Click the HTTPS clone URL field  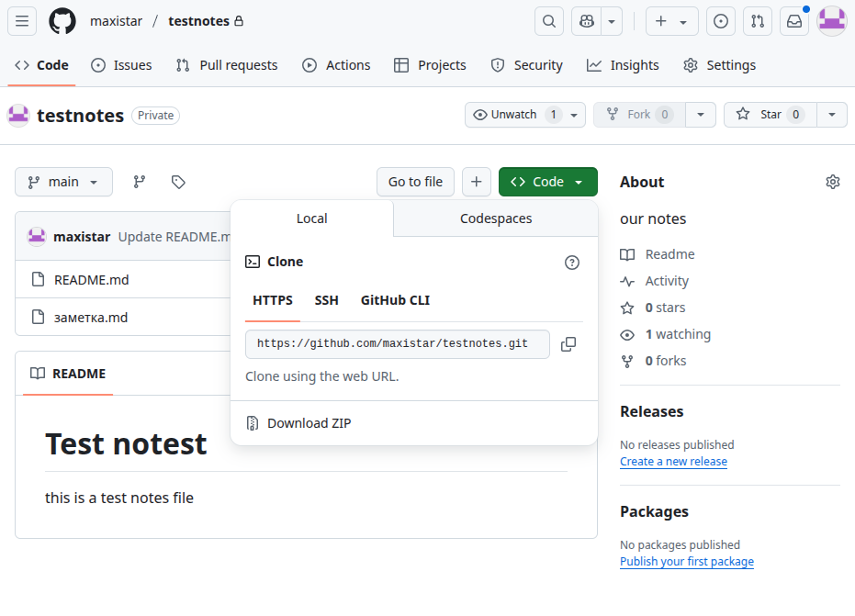(x=397, y=344)
